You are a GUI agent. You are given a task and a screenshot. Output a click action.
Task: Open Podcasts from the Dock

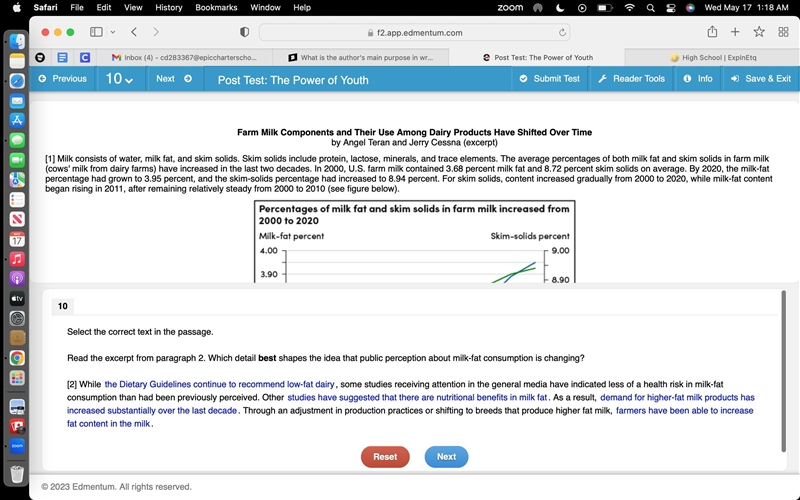pos(17,279)
